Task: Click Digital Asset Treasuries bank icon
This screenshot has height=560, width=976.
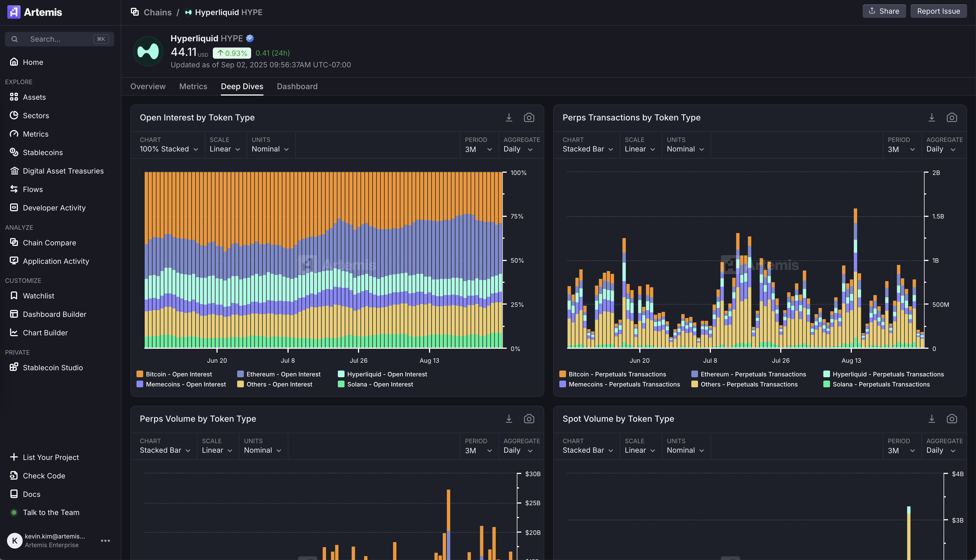Action: tap(14, 171)
